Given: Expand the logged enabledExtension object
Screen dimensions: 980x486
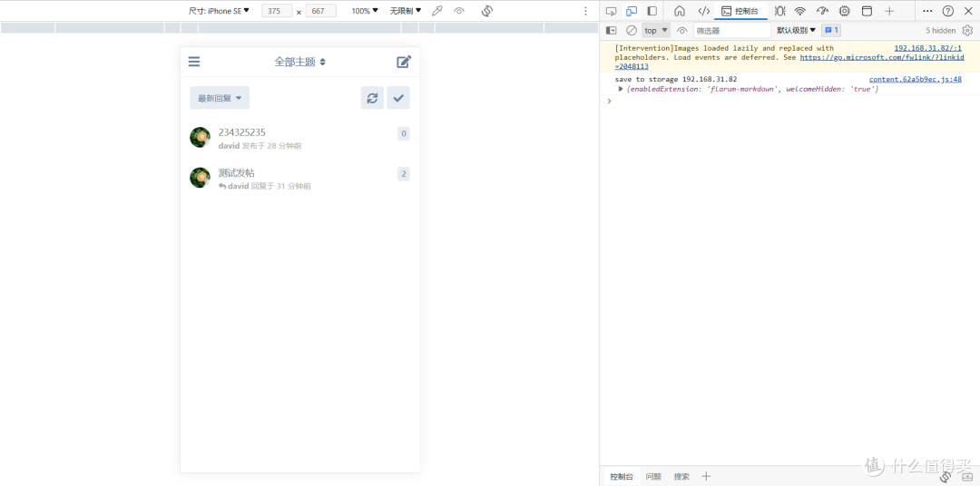Looking at the screenshot, I should (x=621, y=89).
